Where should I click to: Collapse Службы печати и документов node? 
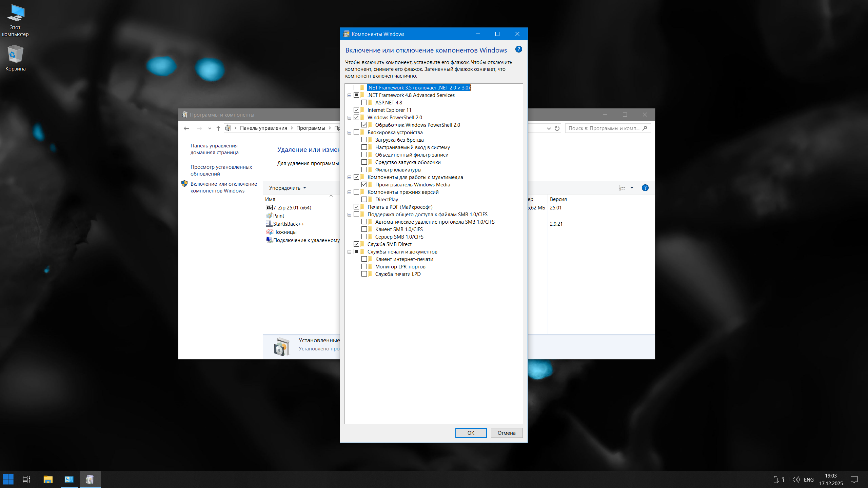point(349,252)
